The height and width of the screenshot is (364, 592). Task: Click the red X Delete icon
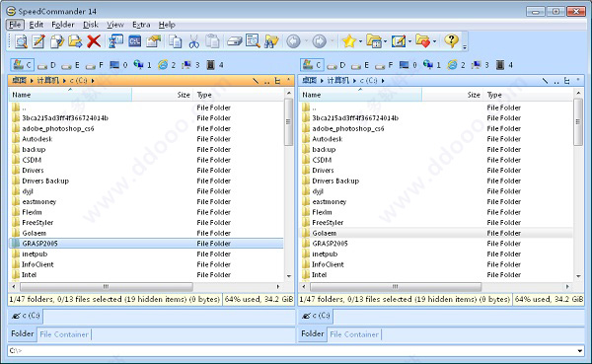94,41
